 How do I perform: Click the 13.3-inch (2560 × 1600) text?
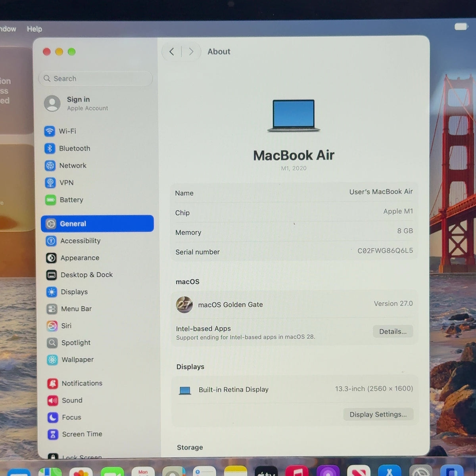pyautogui.click(x=374, y=389)
